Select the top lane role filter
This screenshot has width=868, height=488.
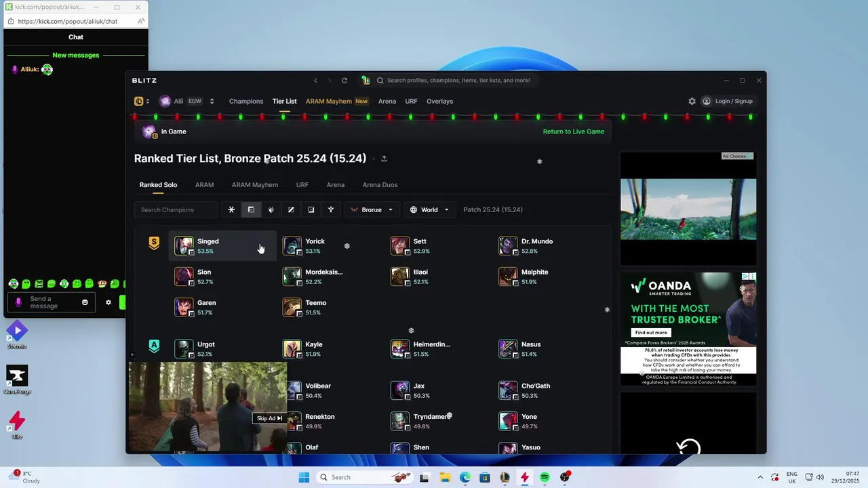(x=251, y=209)
